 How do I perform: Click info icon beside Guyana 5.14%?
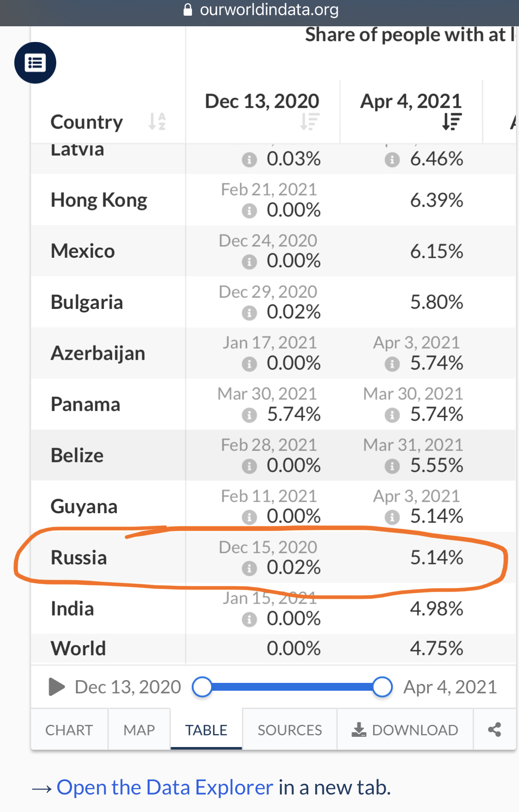point(392,517)
